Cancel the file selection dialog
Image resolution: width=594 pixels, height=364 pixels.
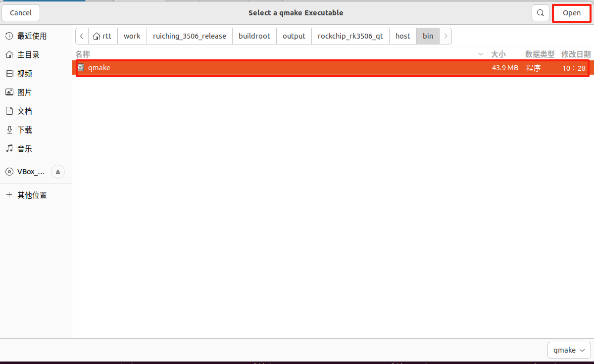[21, 13]
